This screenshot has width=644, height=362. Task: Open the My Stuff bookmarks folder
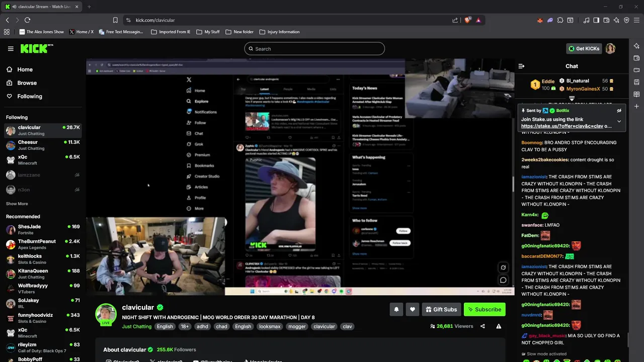(207, 32)
